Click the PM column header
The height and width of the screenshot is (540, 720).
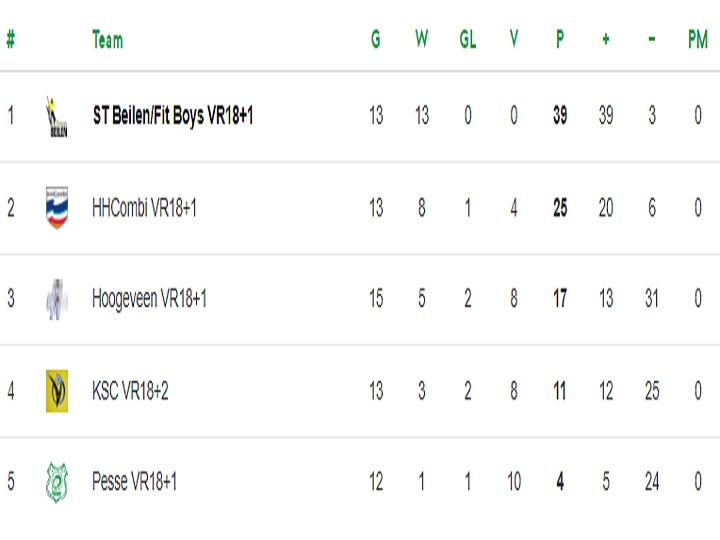point(698,39)
